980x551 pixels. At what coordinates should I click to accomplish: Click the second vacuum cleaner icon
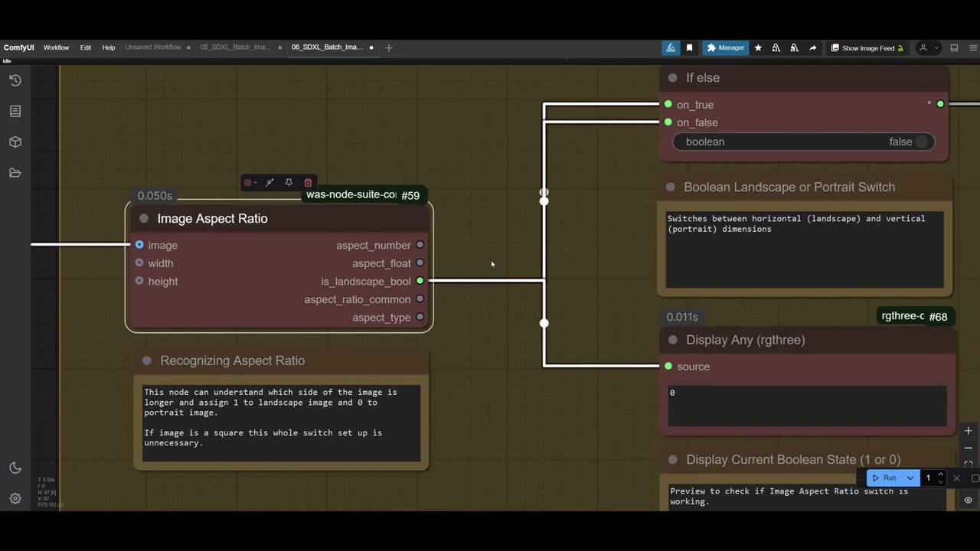pos(794,47)
